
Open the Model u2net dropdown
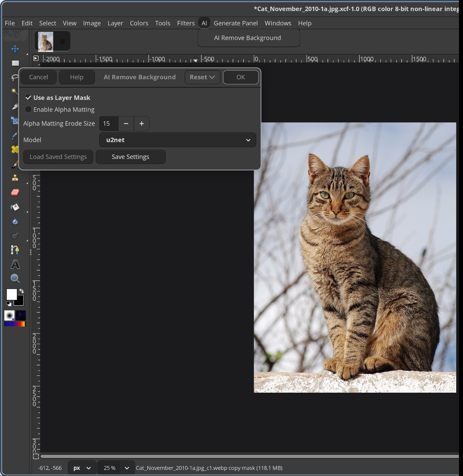(x=177, y=140)
